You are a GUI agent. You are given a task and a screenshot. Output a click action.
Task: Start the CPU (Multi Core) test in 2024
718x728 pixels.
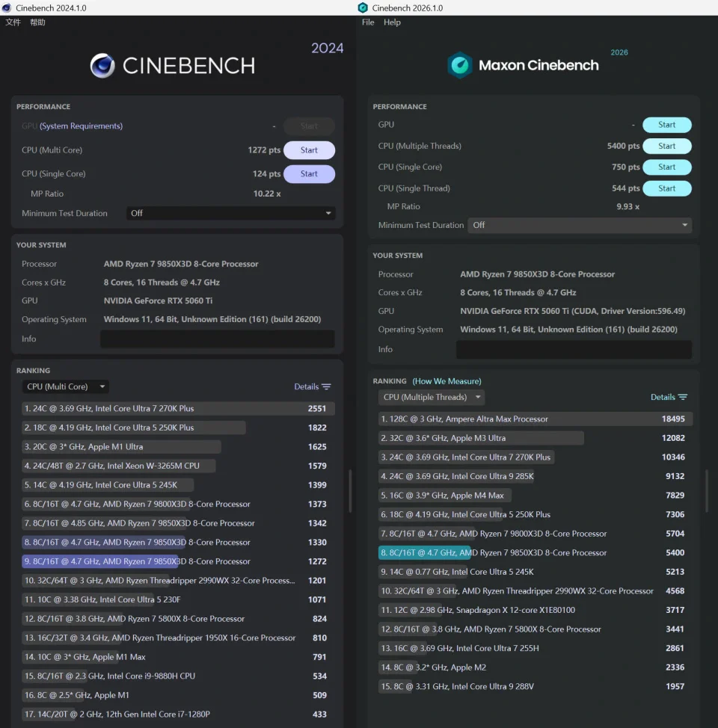[x=309, y=150]
